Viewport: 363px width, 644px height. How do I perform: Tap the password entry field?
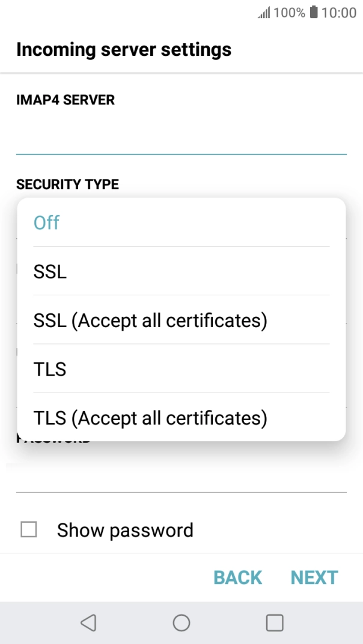point(180,477)
